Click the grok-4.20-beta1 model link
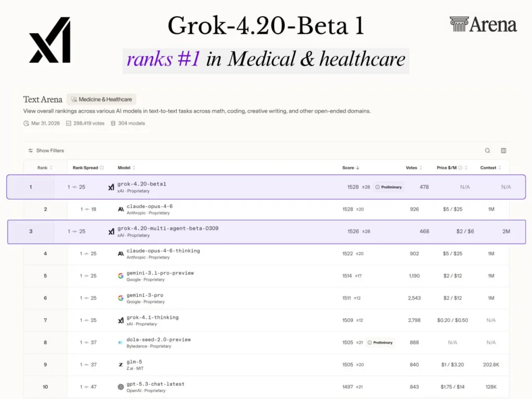Screen dimensions: 532x399 [142, 183]
